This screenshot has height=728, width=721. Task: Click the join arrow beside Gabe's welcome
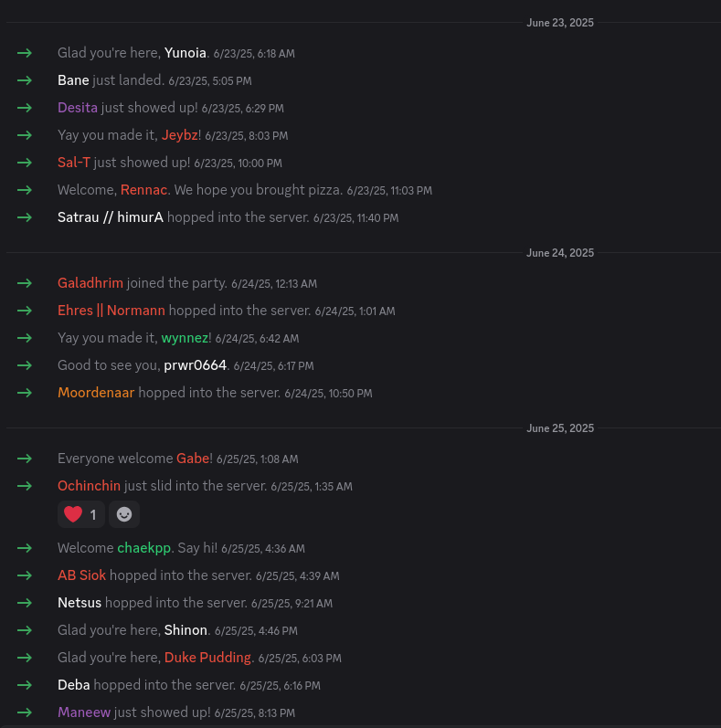[x=25, y=459]
